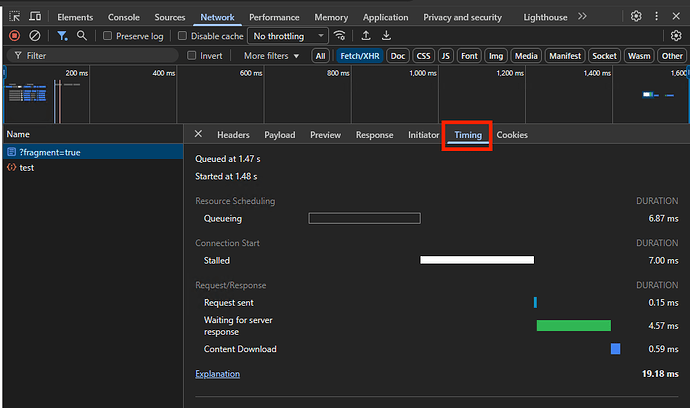Screen dimensions: 690x408
Task: Click the import HAR upload icon
Action: [366, 36]
